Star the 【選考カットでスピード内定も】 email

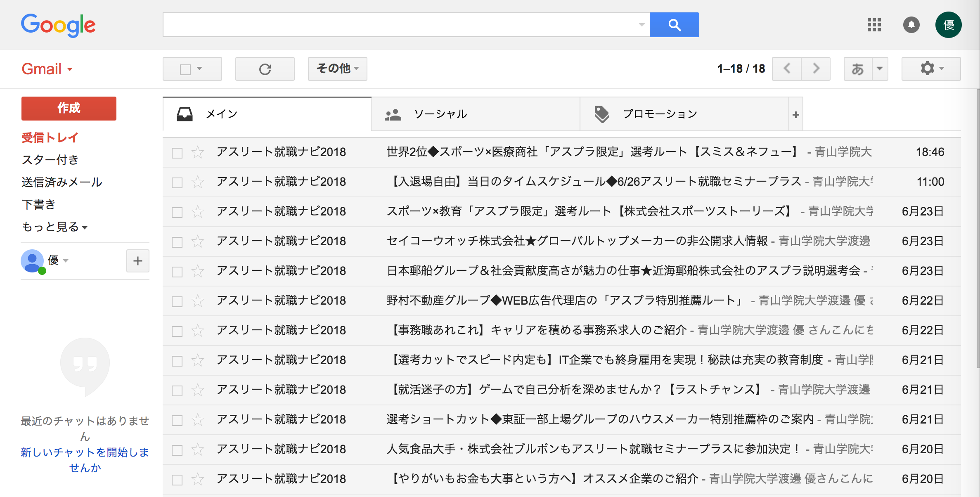click(x=198, y=360)
